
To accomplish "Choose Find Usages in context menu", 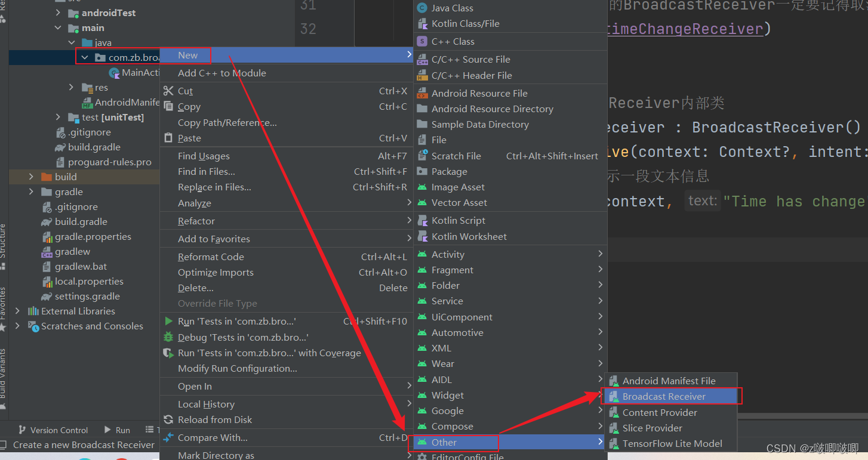I will (287, 156).
